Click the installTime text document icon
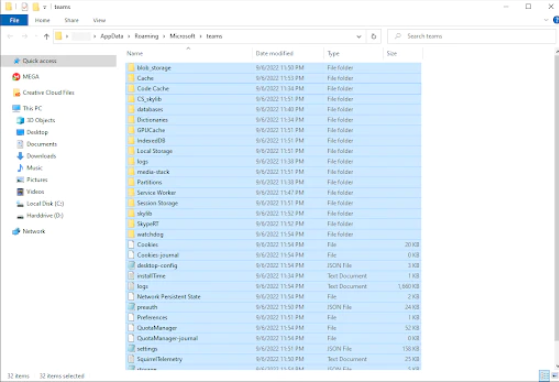Screen dimensions: 559x382 click(131, 276)
